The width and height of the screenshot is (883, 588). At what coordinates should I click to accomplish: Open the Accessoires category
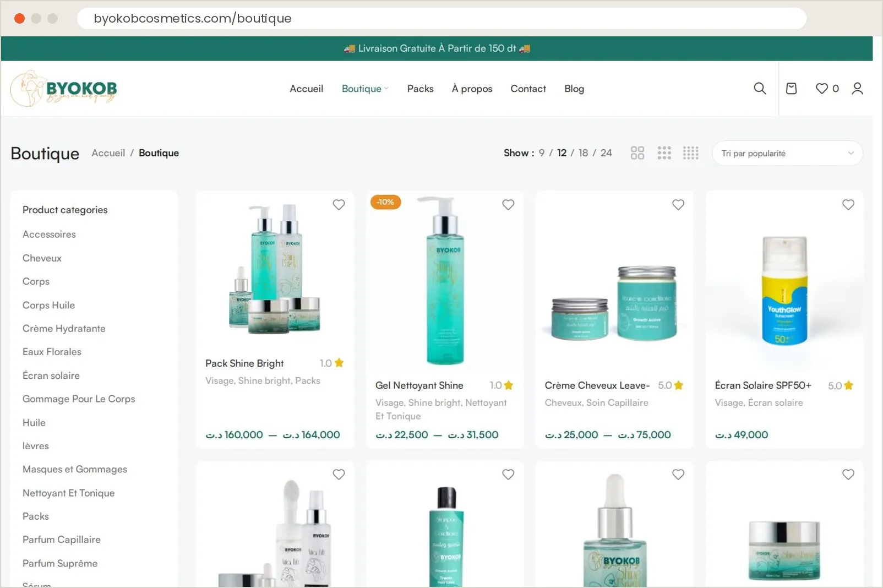(49, 235)
